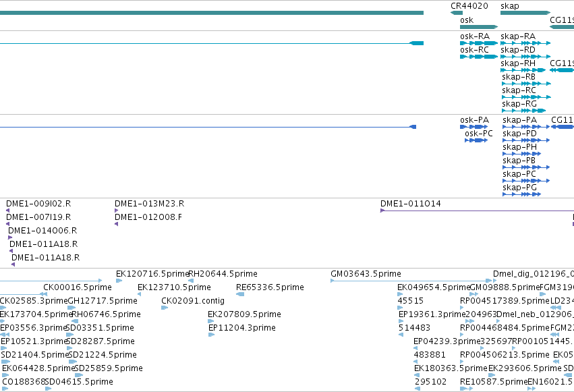Click EST EP11204.3prime
The width and height of the screenshot is (574, 392).
tap(211, 335)
